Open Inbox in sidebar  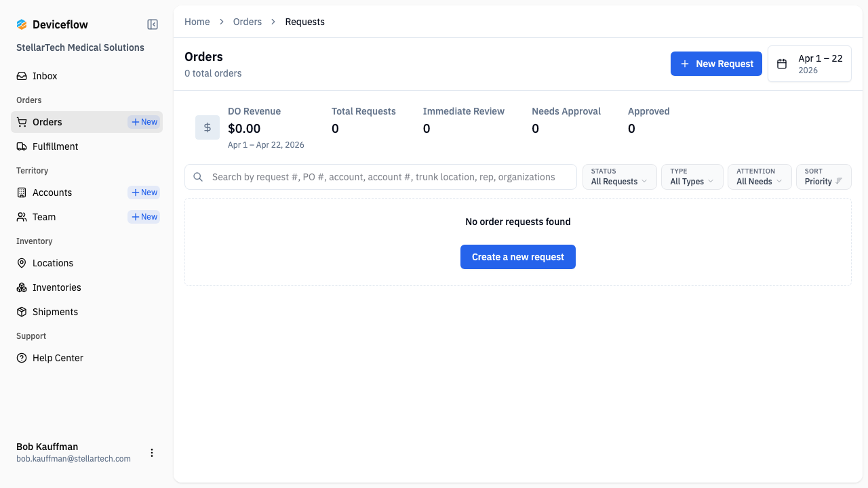point(87,76)
